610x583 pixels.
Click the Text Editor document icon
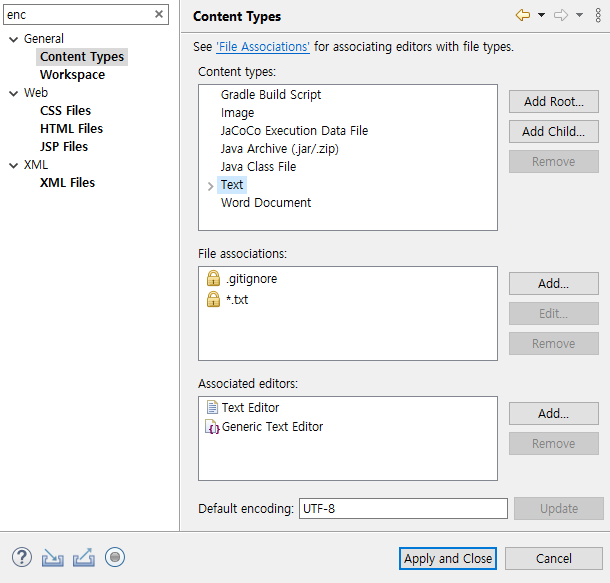[212, 407]
